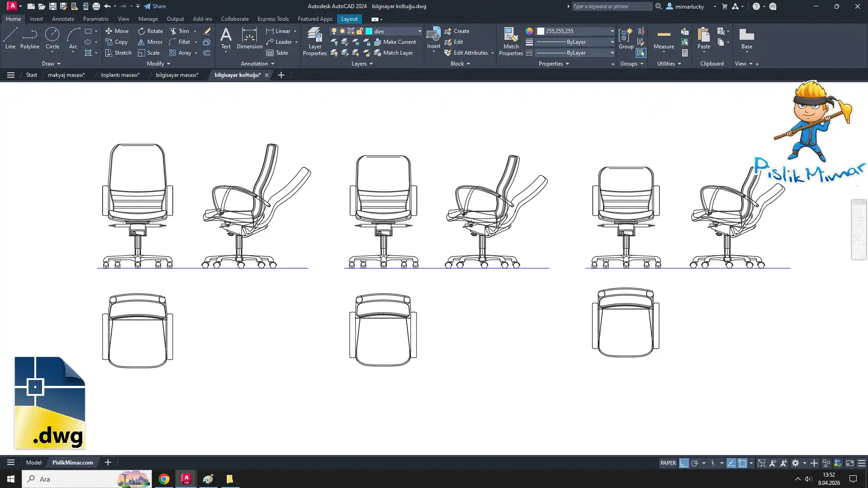Open the Annotate ribbon tab
Screen dimensions: 868x488
tap(63, 19)
